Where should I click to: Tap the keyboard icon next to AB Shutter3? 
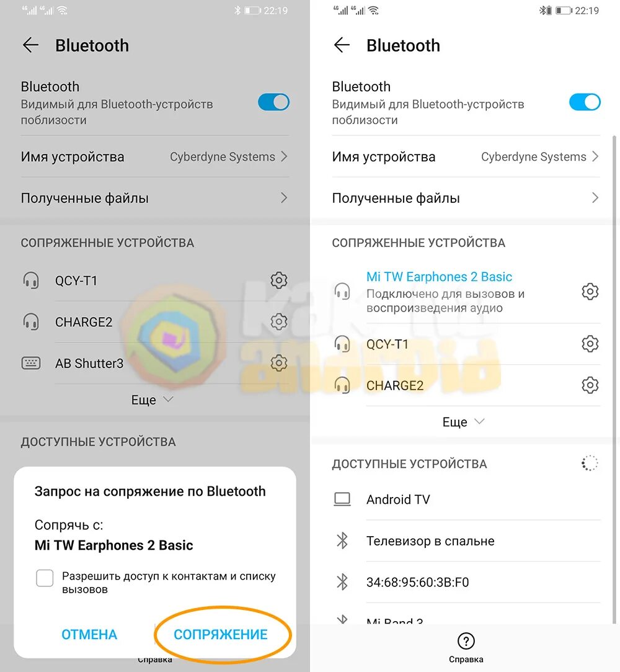(x=31, y=363)
